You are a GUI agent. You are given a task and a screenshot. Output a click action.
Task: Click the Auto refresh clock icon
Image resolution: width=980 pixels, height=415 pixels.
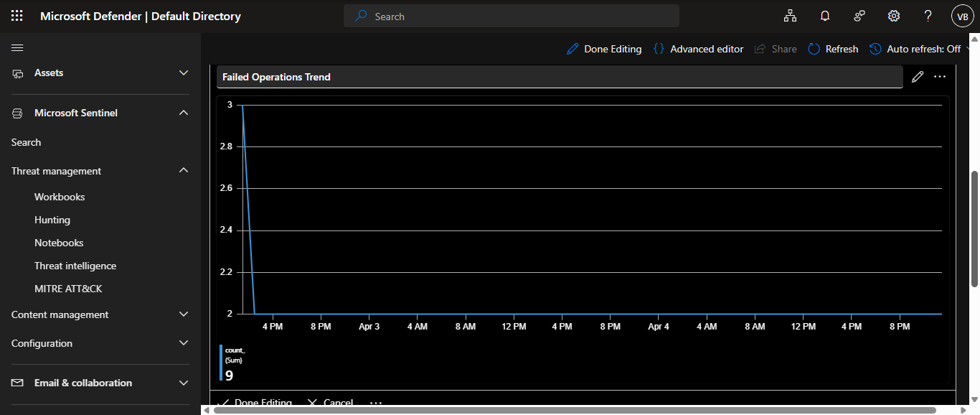[875, 49]
